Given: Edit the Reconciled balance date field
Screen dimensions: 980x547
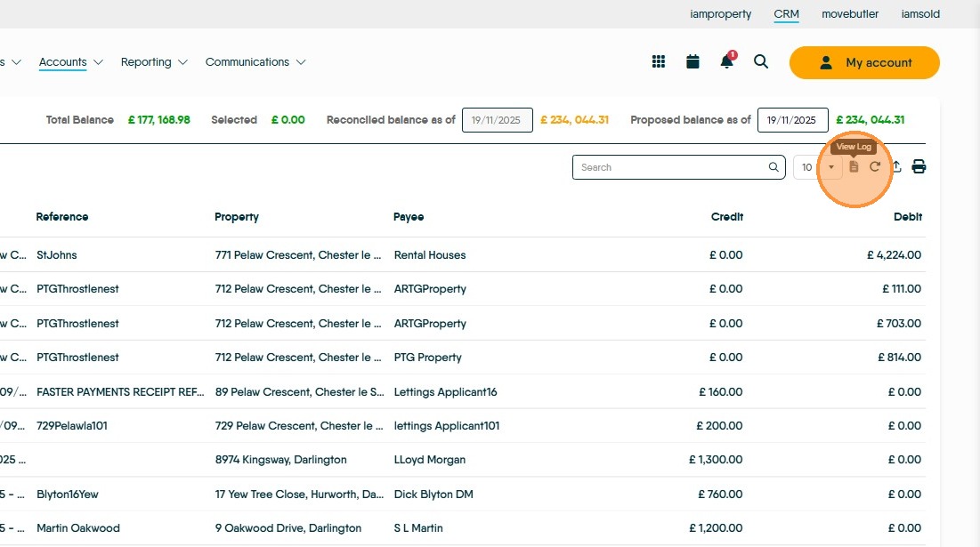Looking at the screenshot, I should pos(498,120).
